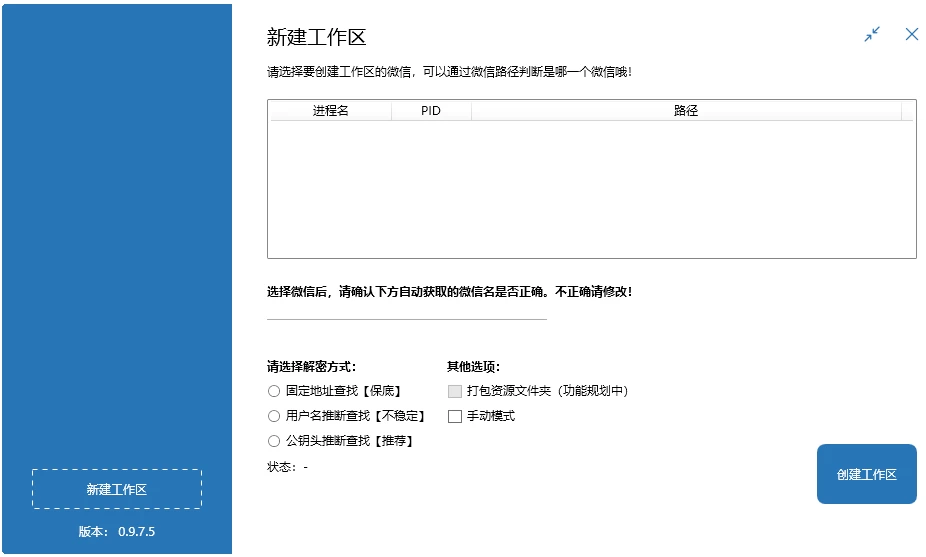Select 固定地址查找【保底】 radio option

coord(274,391)
